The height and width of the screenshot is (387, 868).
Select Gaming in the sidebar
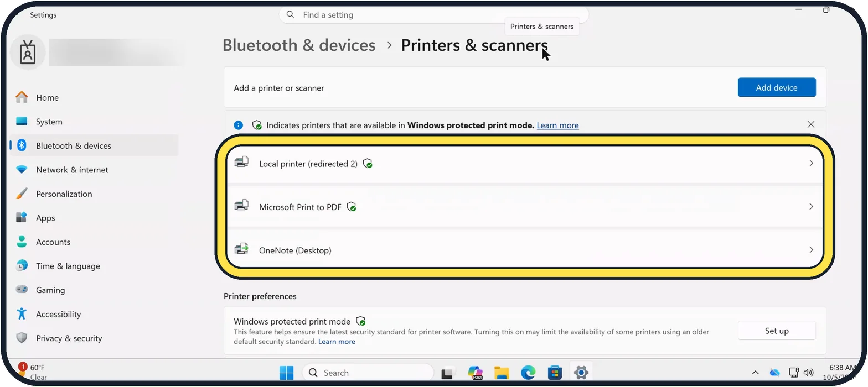point(94,290)
